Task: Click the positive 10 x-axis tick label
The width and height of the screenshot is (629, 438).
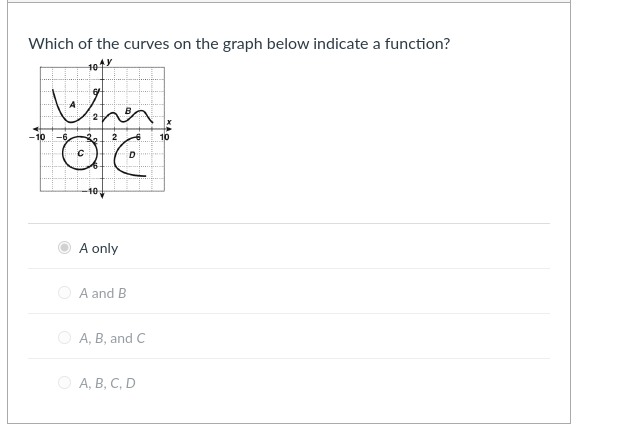Action: pos(164,137)
